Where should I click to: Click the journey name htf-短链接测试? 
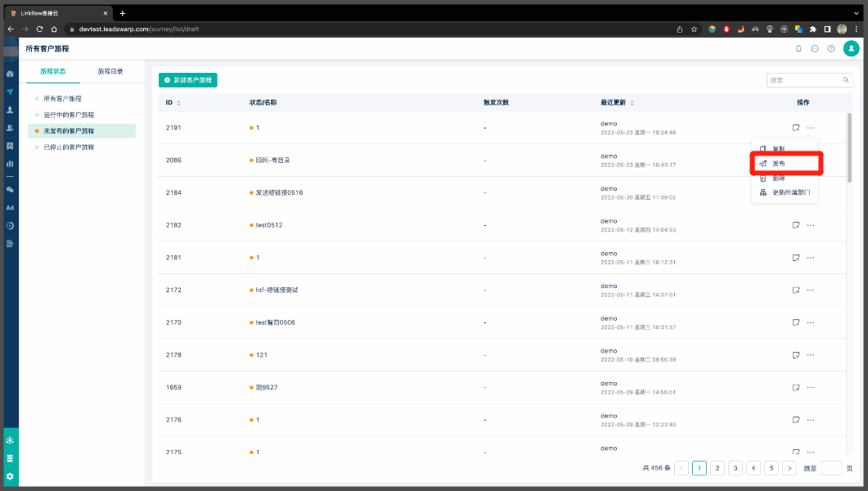pyautogui.click(x=277, y=290)
